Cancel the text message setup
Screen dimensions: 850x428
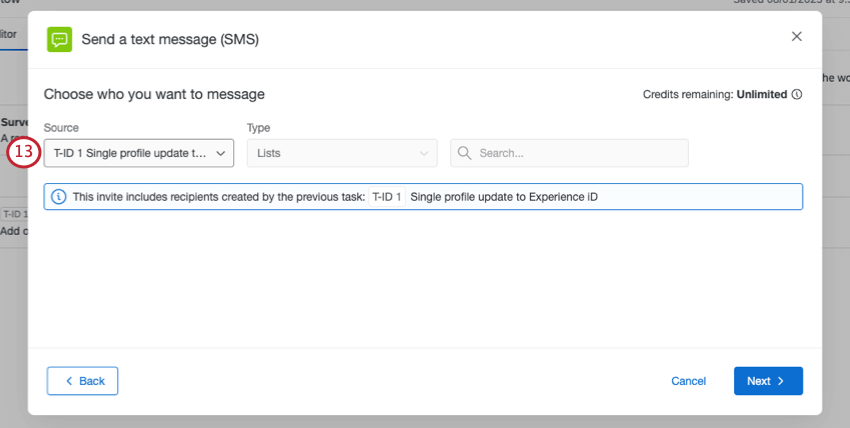[x=688, y=381]
